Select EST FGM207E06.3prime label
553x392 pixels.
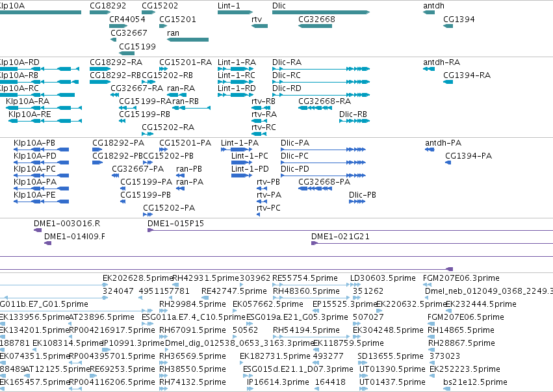pos(461,278)
